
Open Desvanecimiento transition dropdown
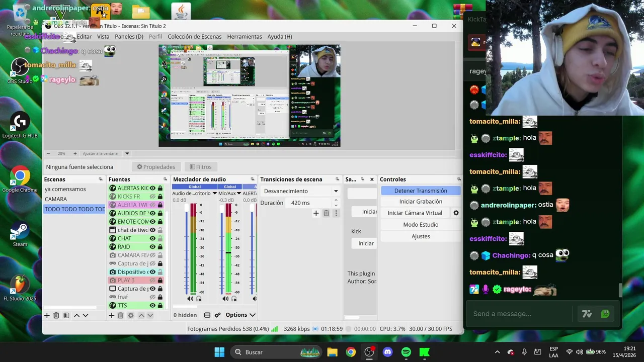pos(301,191)
